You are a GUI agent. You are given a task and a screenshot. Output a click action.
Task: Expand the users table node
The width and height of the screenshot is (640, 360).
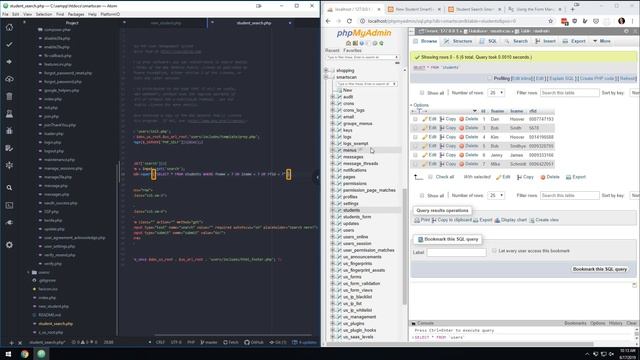pyautogui.click(x=333, y=230)
